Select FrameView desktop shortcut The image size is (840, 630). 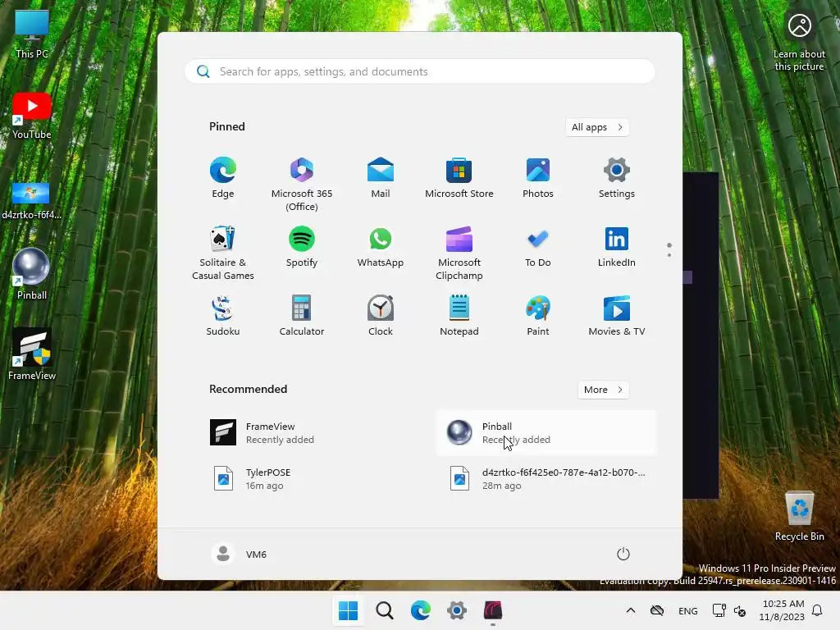pos(32,354)
